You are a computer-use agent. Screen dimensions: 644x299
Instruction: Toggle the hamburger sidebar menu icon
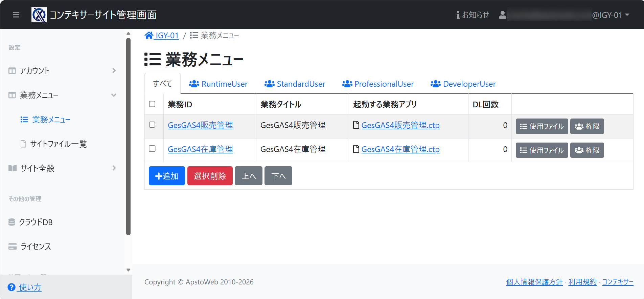tap(16, 15)
